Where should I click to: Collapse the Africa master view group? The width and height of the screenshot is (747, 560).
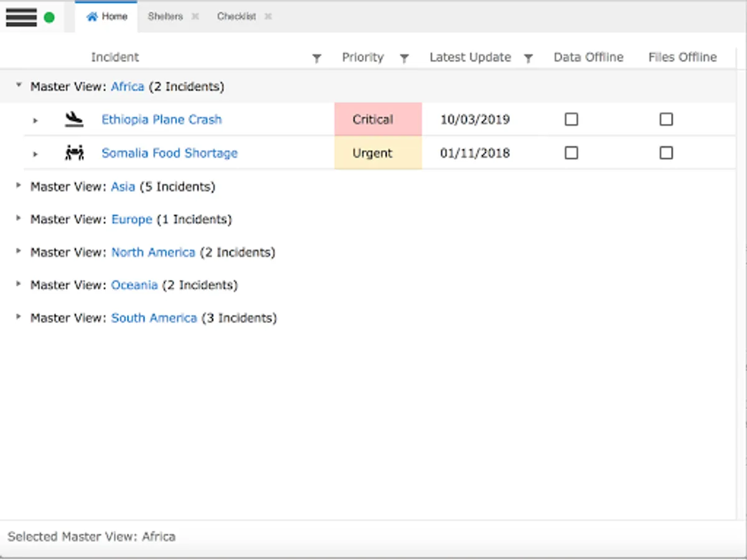tap(18, 85)
